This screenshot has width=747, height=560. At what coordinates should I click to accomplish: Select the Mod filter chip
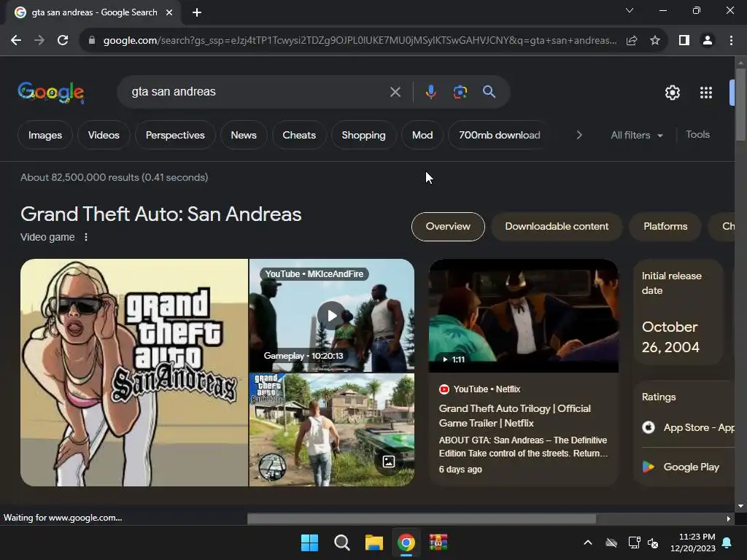[422, 135]
